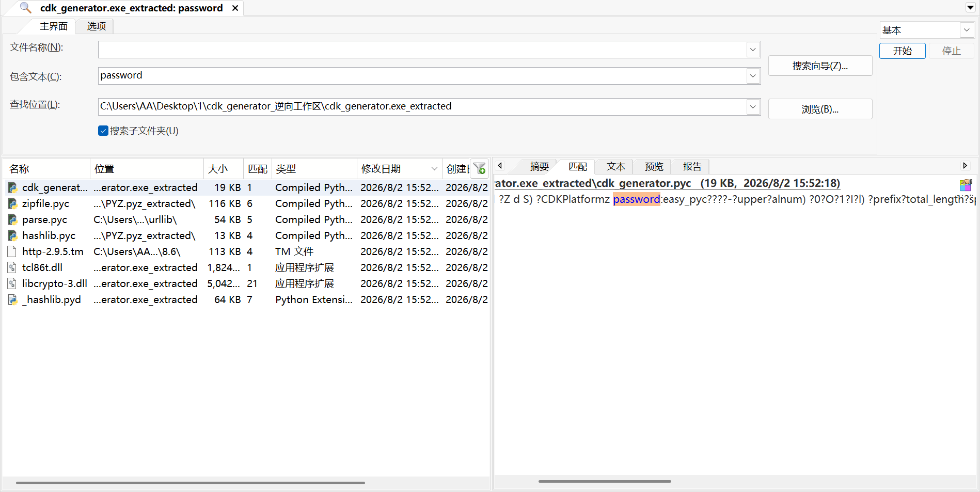Sort by 修改日期 column header
This screenshot has height=492, width=980.
[x=399, y=169]
